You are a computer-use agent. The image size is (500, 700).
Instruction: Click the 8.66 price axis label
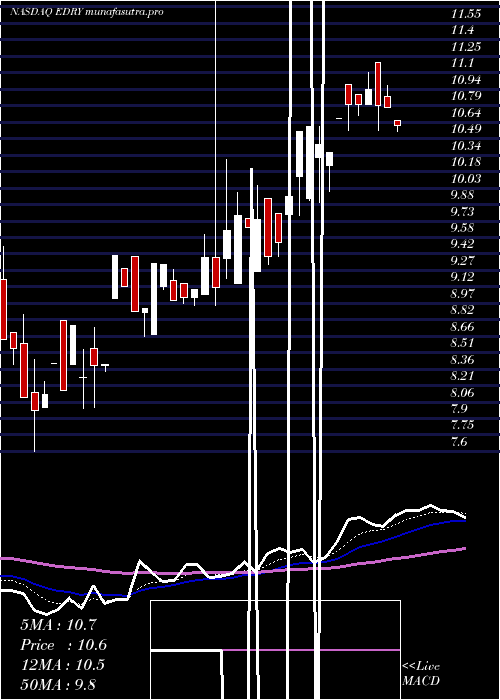pyautogui.click(x=462, y=327)
